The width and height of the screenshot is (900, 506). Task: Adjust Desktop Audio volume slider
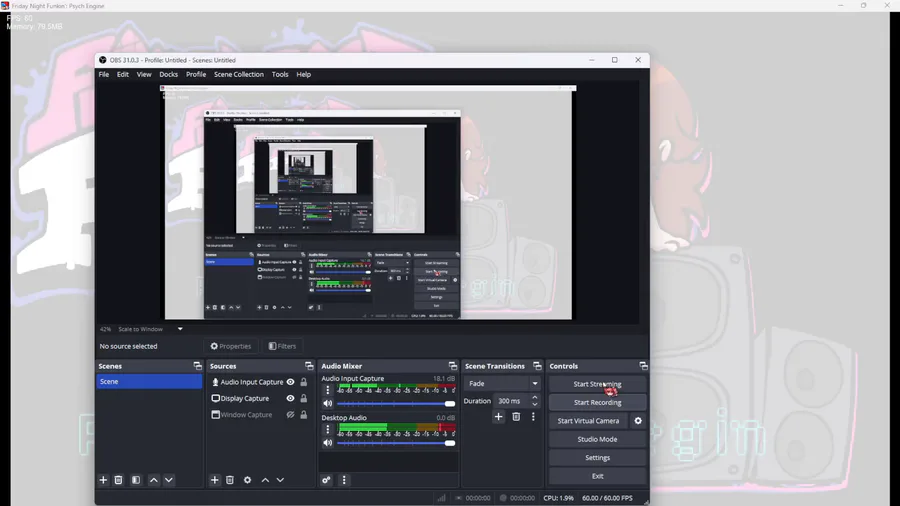click(396, 443)
